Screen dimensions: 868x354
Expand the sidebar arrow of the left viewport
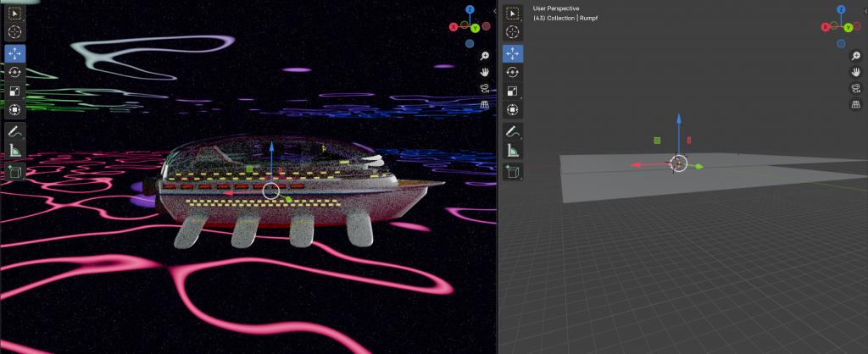click(x=493, y=10)
